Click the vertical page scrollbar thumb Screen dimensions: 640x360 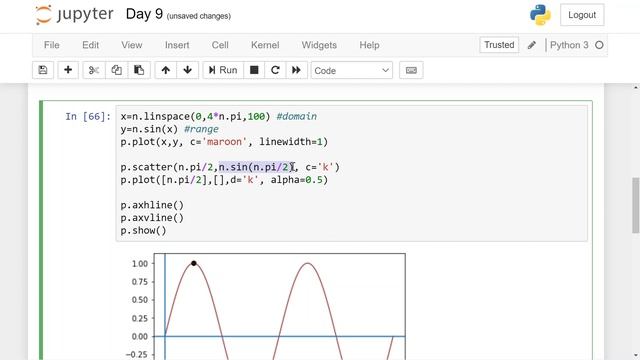(x=636, y=205)
